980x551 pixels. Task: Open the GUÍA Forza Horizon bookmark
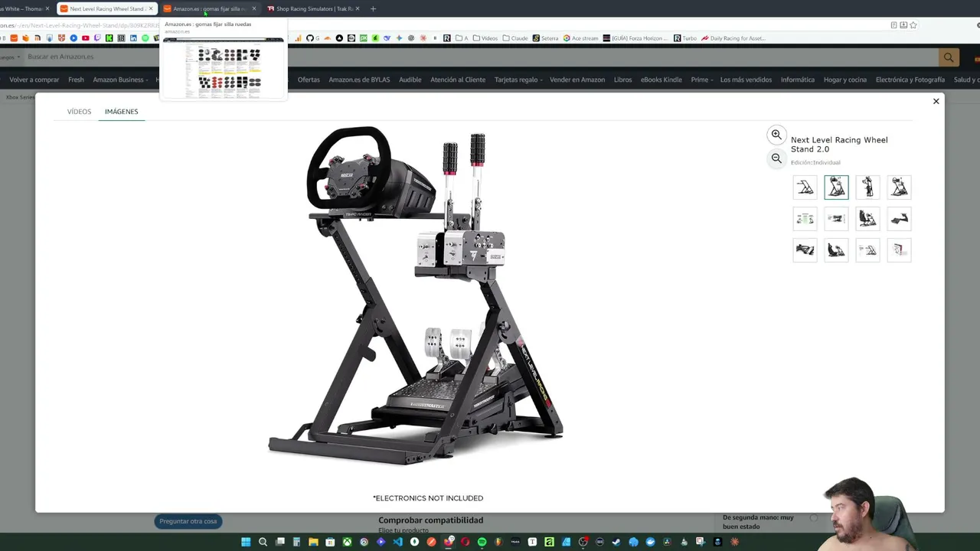point(636,38)
